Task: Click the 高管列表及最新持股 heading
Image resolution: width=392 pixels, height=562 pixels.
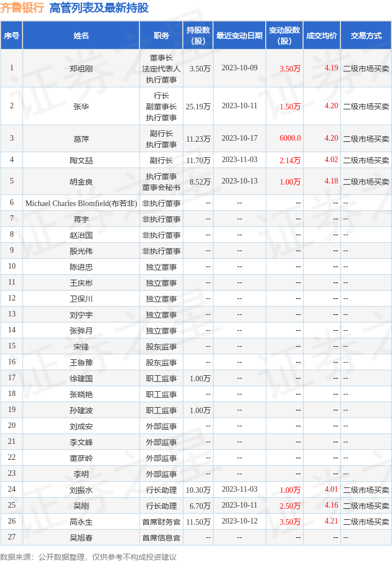Action: (x=99, y=8)
